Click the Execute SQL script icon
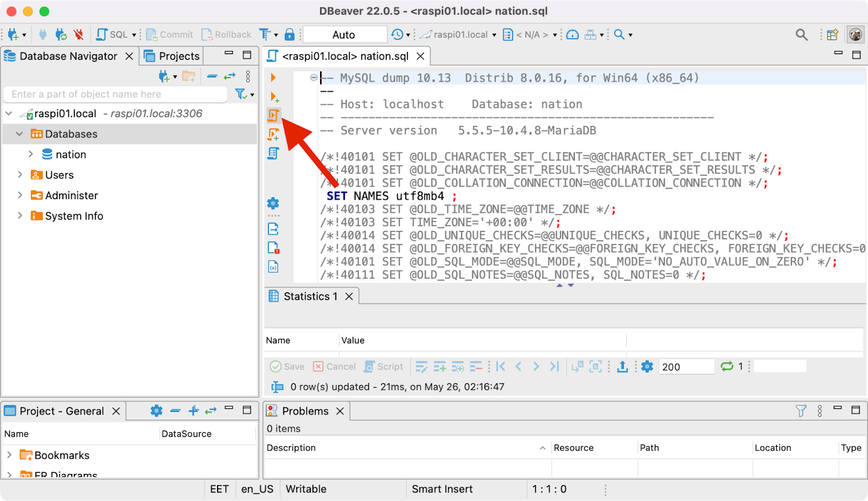The width and height of the screenshot is (868, 501). [273, 115]
